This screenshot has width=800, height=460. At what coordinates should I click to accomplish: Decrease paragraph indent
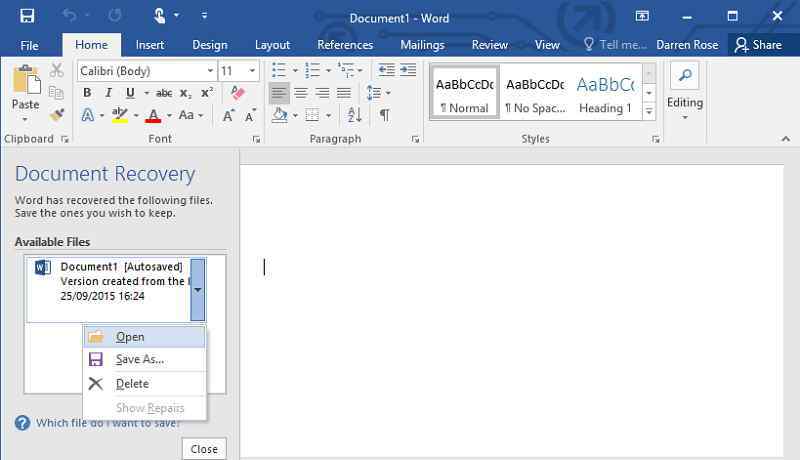(386, 70)
